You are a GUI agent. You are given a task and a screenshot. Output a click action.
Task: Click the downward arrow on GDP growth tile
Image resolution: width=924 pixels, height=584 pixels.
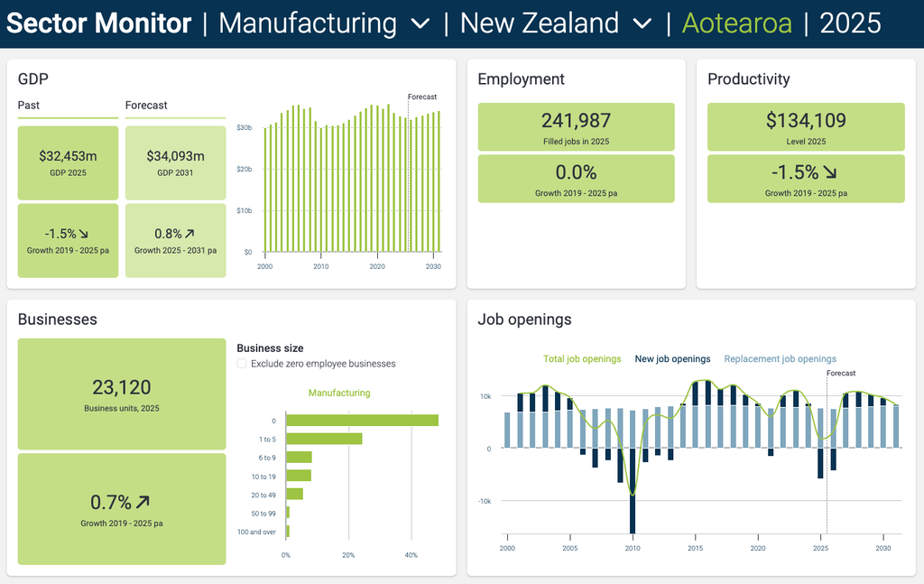84,234
